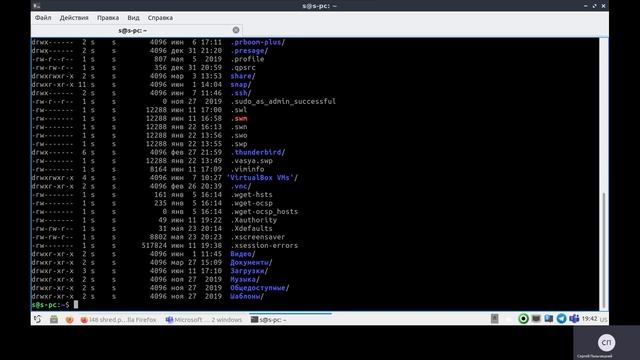Click the .xscreensaver file name
Screen dimensions: 640x360
tap(258, 237)
